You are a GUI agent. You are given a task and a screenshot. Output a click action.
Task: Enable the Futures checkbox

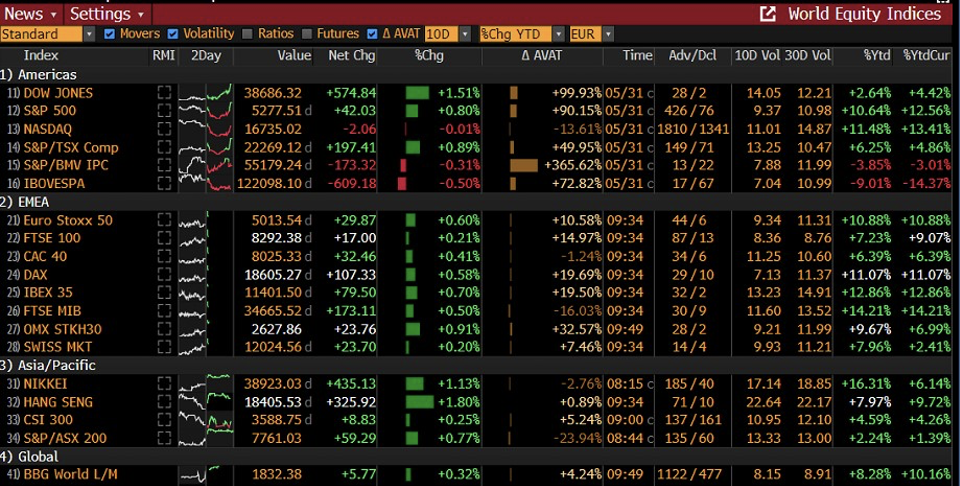(x=307, y=34)
